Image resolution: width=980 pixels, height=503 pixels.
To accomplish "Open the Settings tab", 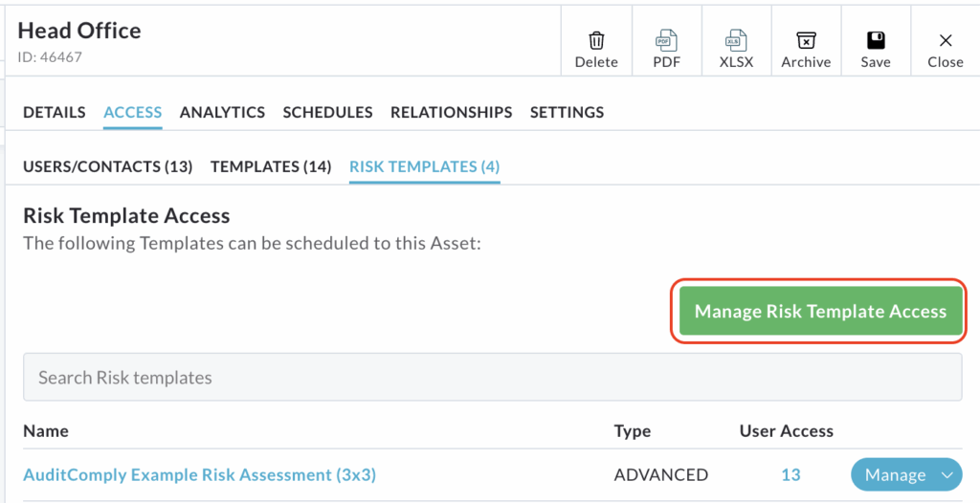I will click(x=567, y=112).
